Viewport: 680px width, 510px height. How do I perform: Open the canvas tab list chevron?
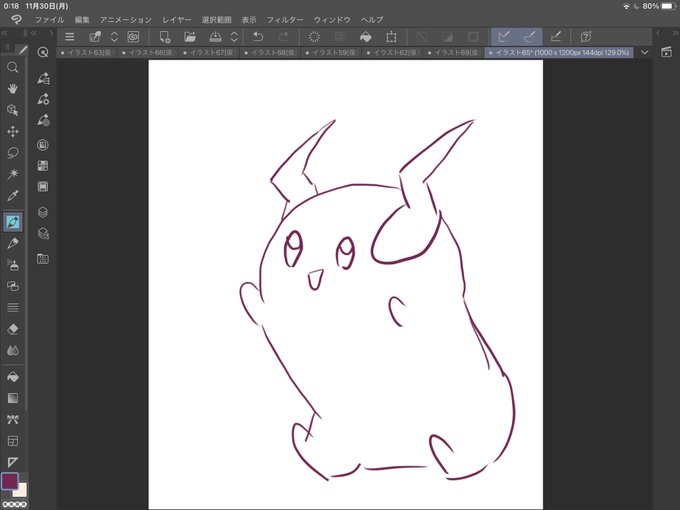click(645, 52)
